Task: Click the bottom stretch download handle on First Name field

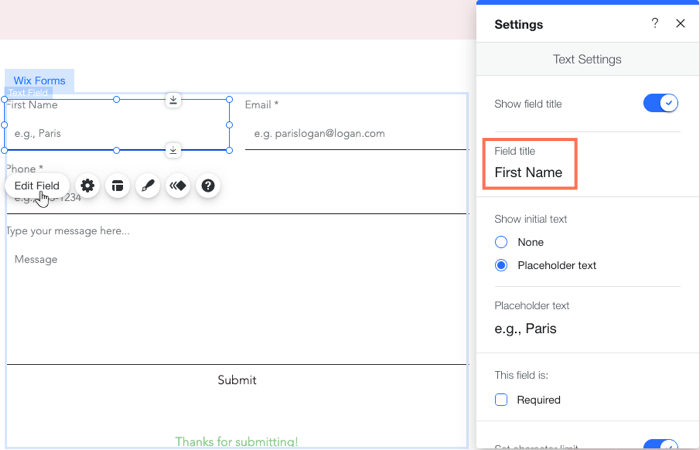Action: pos(173,150)
